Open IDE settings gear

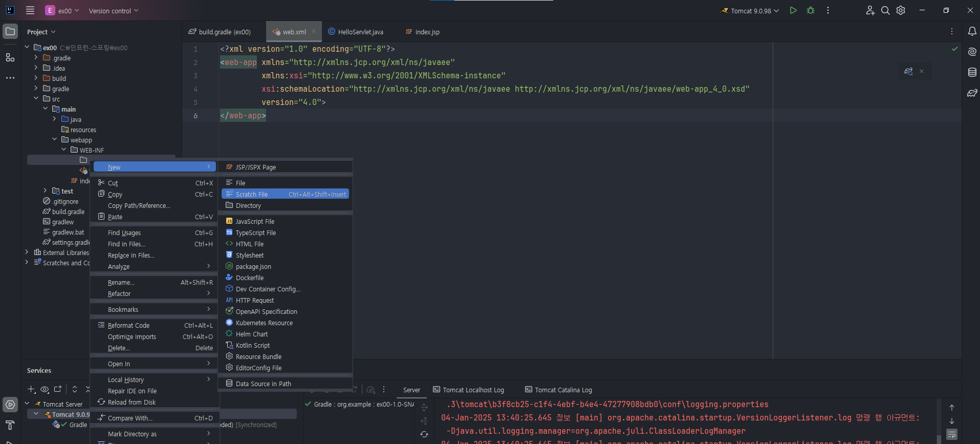click(x=901, y=10)
